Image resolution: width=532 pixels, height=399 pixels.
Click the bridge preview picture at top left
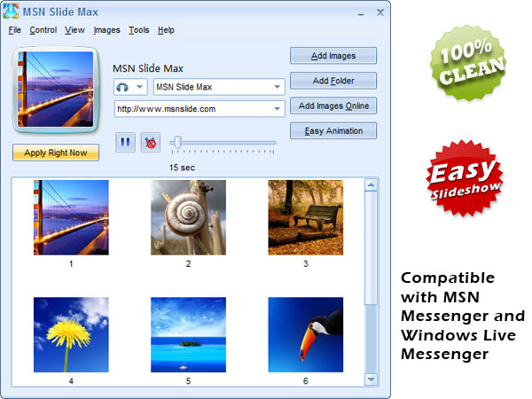click(x=56, y=90)
